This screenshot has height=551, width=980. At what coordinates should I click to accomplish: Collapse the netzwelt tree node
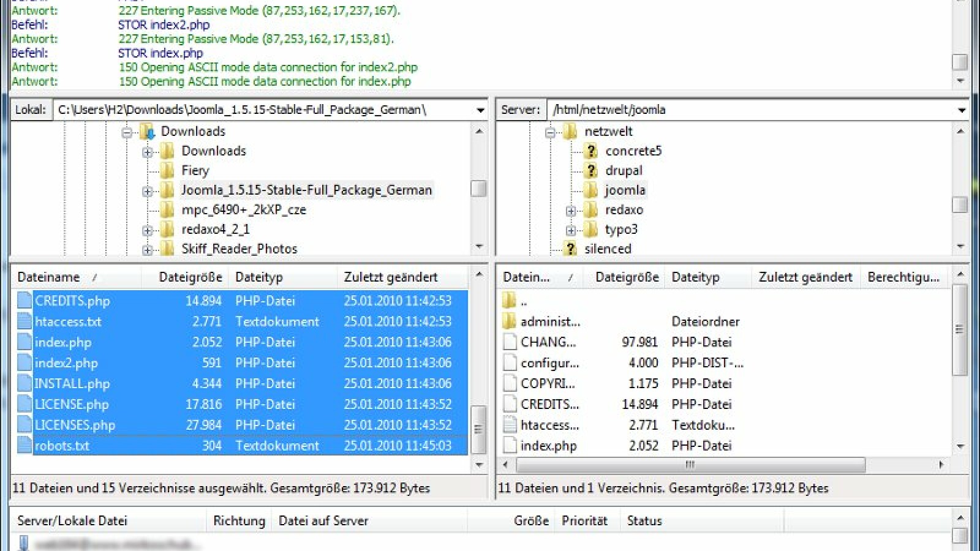pyautogui.click(x=551, y=131)
